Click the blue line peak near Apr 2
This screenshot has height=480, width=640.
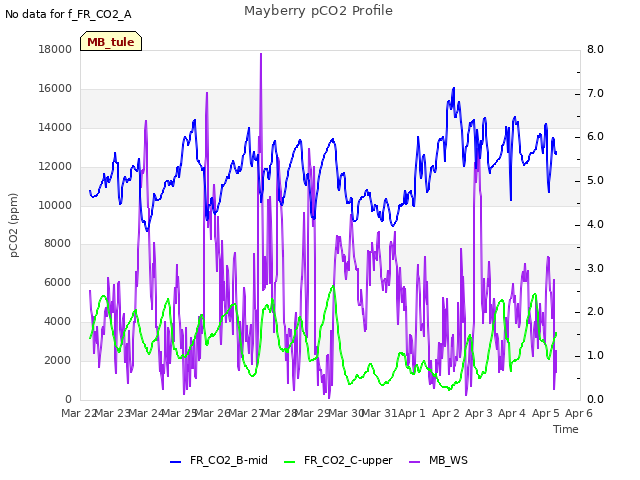[x=453, y=89]
